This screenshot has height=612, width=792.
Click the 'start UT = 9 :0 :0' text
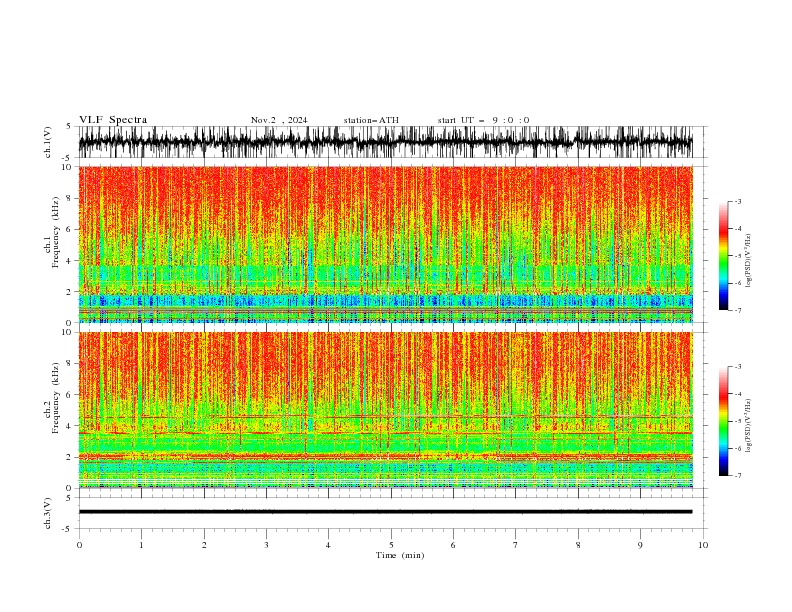[483, 120]
